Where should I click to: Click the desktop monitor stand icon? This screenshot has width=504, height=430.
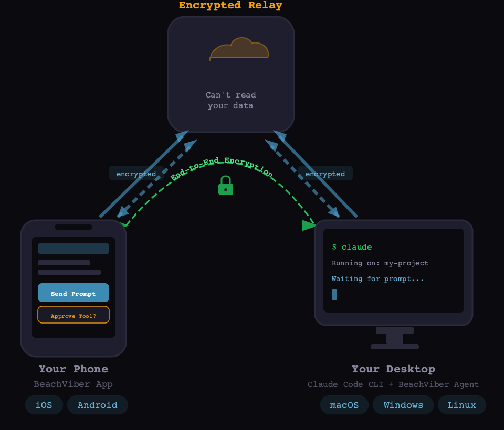[x=394, y=338]
